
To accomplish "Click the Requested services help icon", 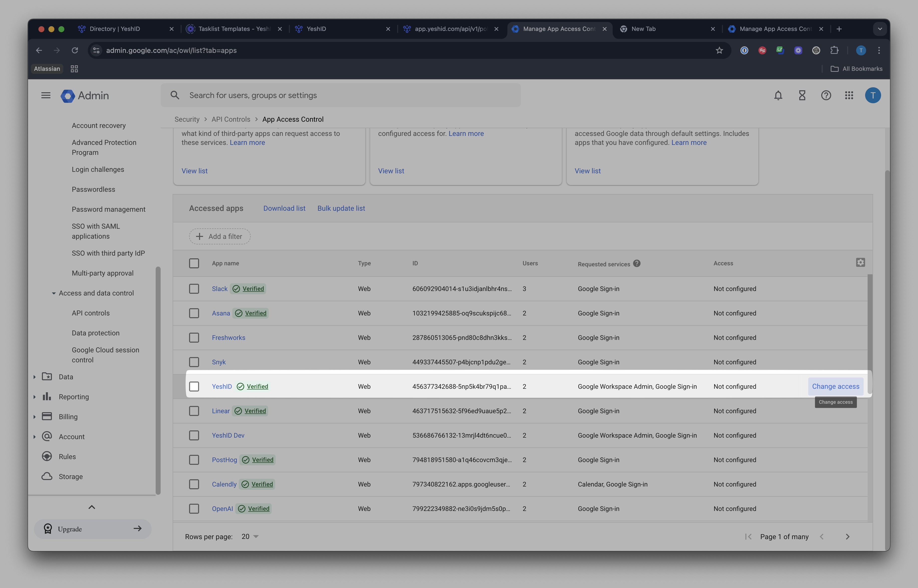I will (637, 264).
